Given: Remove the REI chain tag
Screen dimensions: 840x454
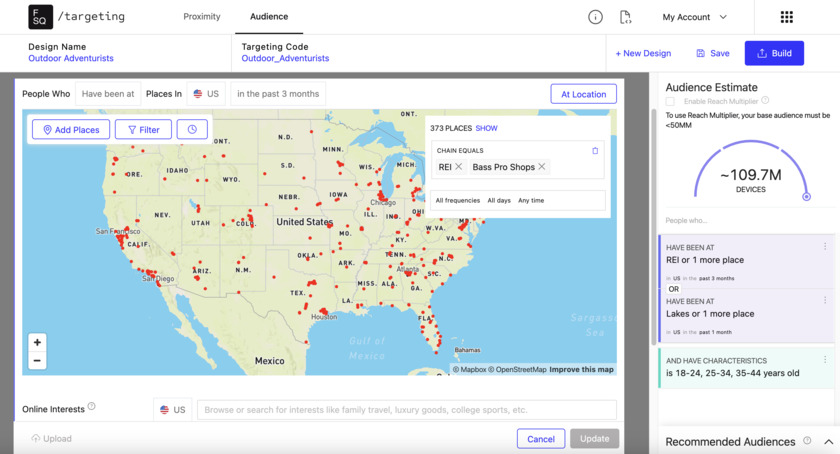Looking at the screenshot, I should coord(459,167).
